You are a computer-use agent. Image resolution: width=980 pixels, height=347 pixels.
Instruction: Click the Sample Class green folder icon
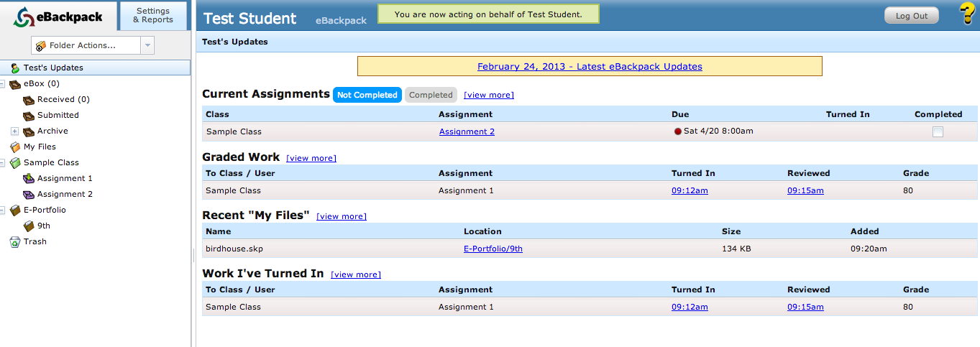coord(15,163)
